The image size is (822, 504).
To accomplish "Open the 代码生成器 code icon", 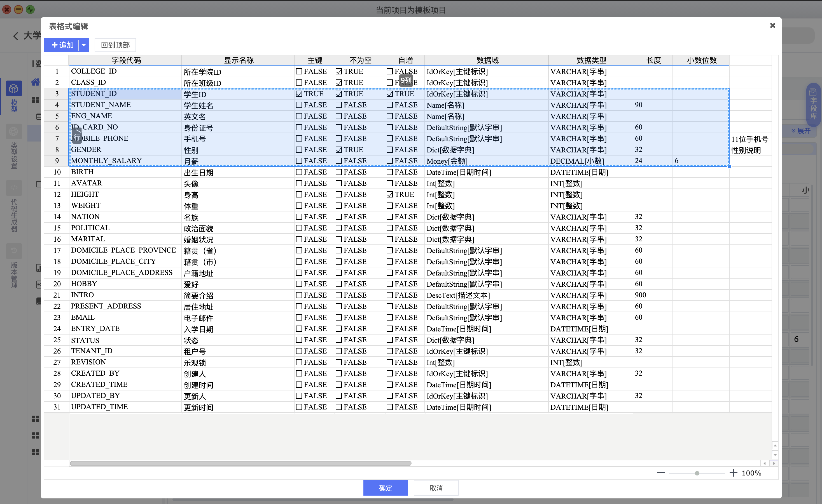I will 14,188.
